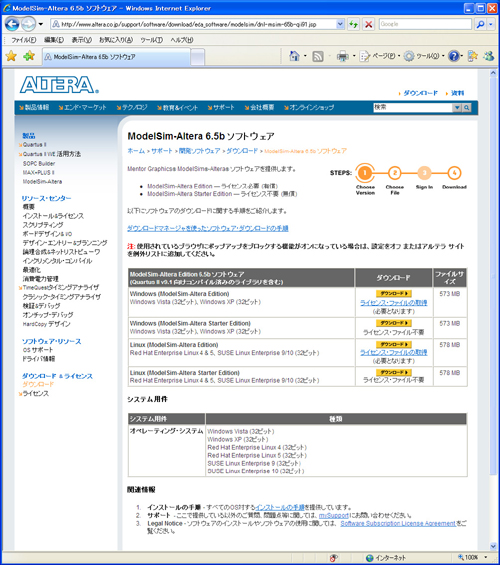Click the Google search input box
The width and height of the screenshot is (500, 565).
pyautogui.click(x=425, y=24)
